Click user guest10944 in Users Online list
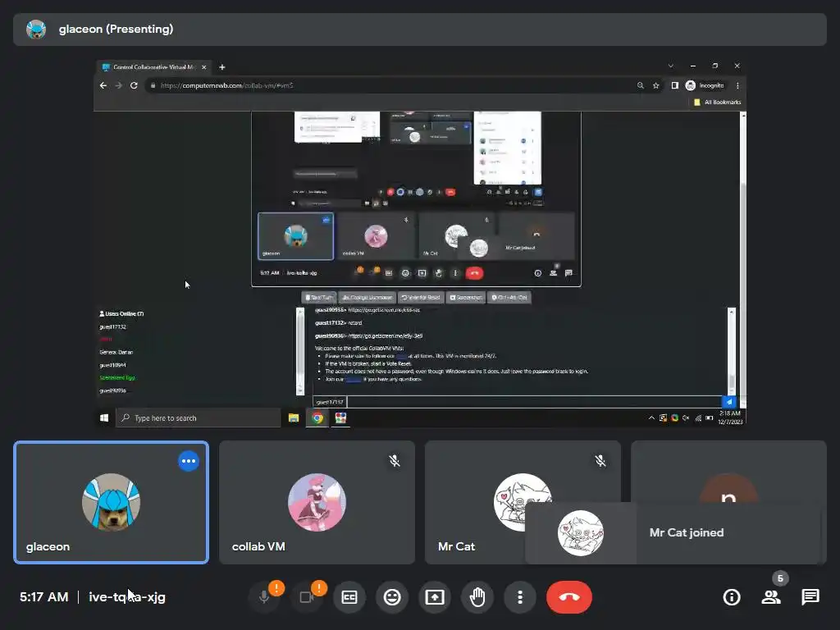 [x=113, y=365]
